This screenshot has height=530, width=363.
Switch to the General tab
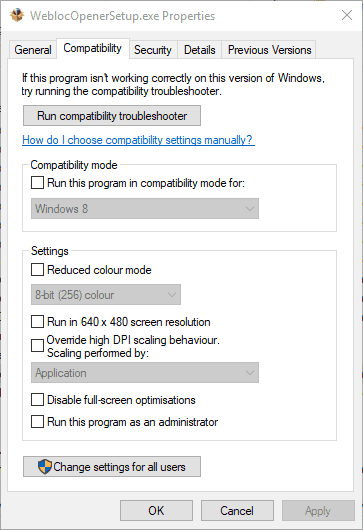click(x=33, y=50)
